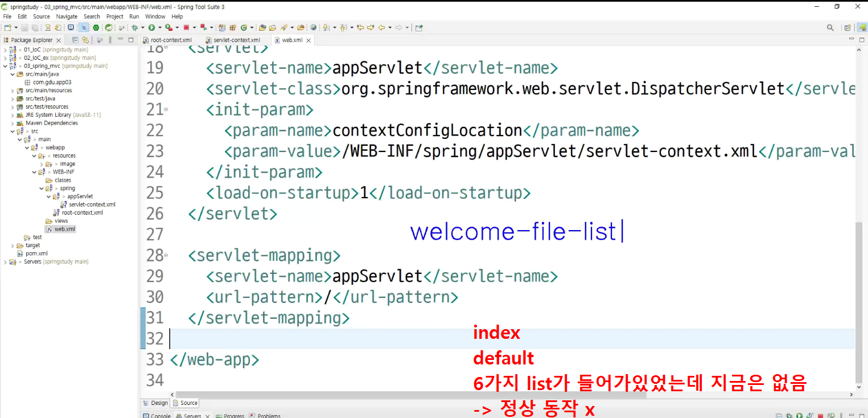Expand the 01_IoC project node
The height and width of the screenshot is (418, 868).
(5, 50)
